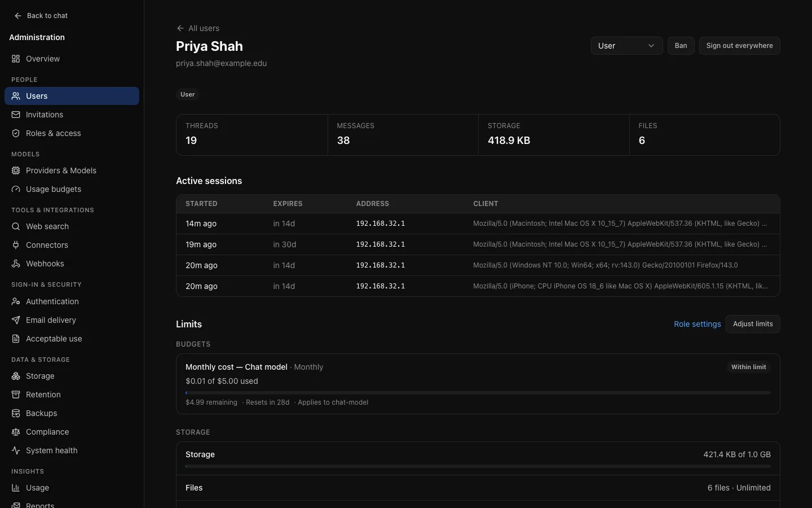Click the iPhone client session text
Viewport: 812px width, 508px height.
point(620,286)
